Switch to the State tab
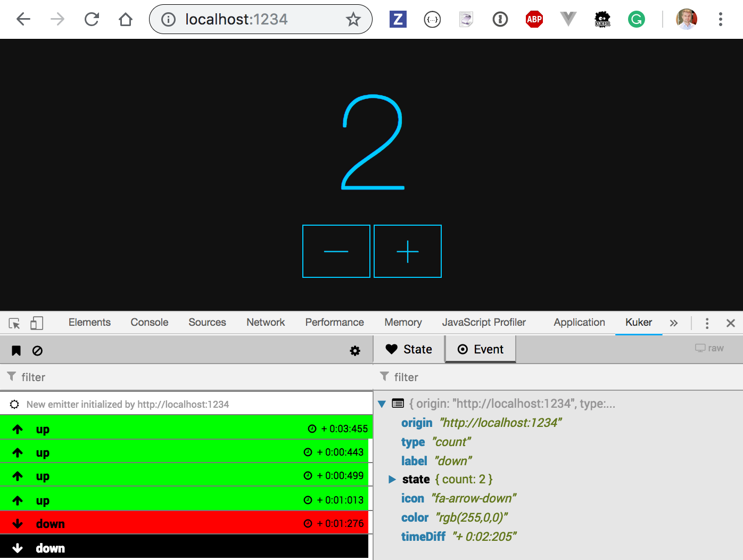This screenshot has height=560, width=743. click(409, 349)
